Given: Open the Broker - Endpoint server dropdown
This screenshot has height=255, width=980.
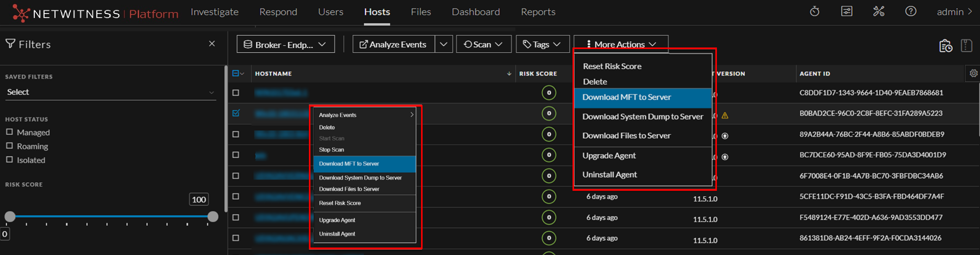Looking at the screenshot, I should point(285,44).
